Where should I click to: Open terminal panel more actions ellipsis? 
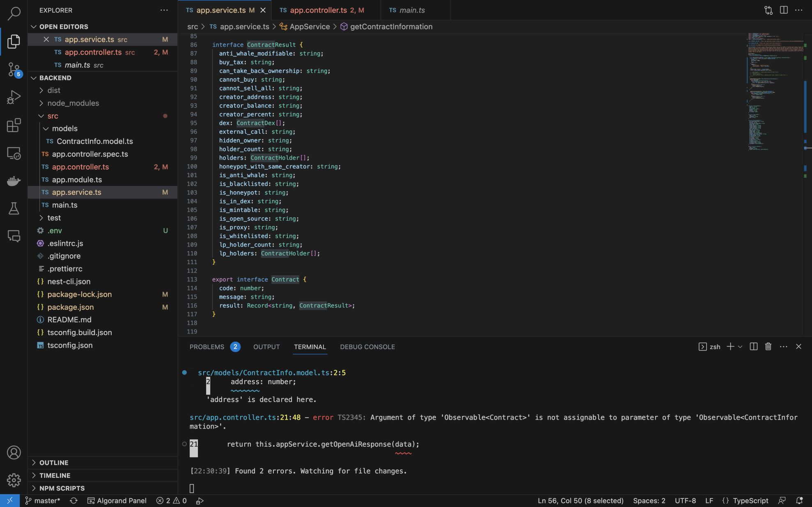783,347
